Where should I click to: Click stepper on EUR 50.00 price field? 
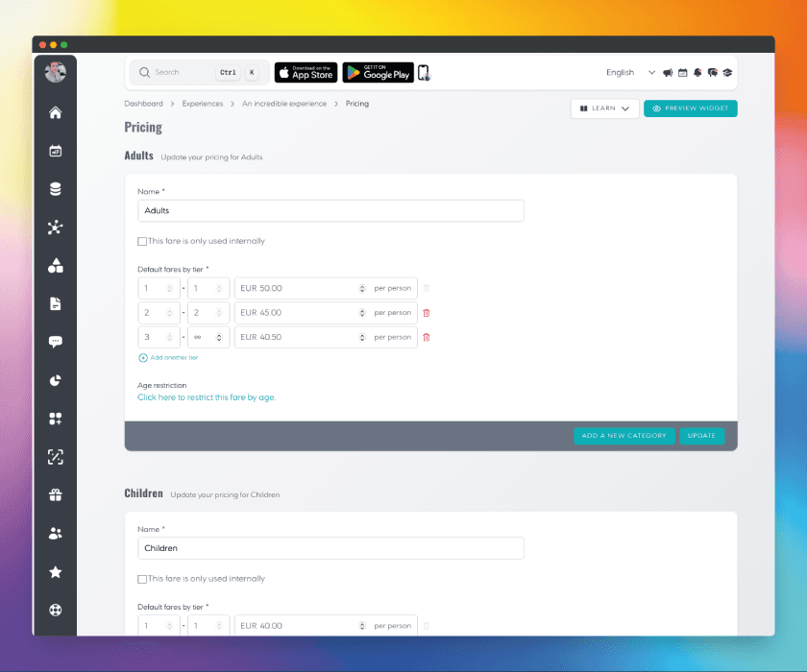click(x=362, y=288)
